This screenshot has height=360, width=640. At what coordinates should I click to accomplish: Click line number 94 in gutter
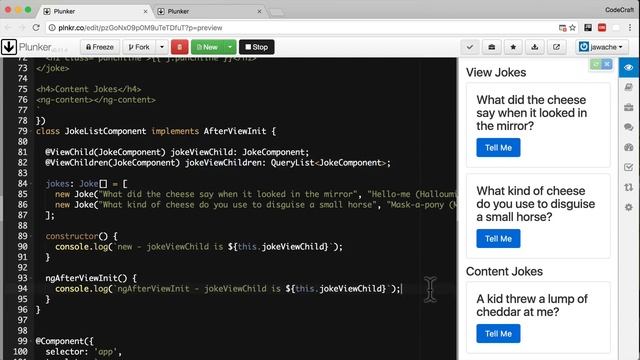[22, 289]
